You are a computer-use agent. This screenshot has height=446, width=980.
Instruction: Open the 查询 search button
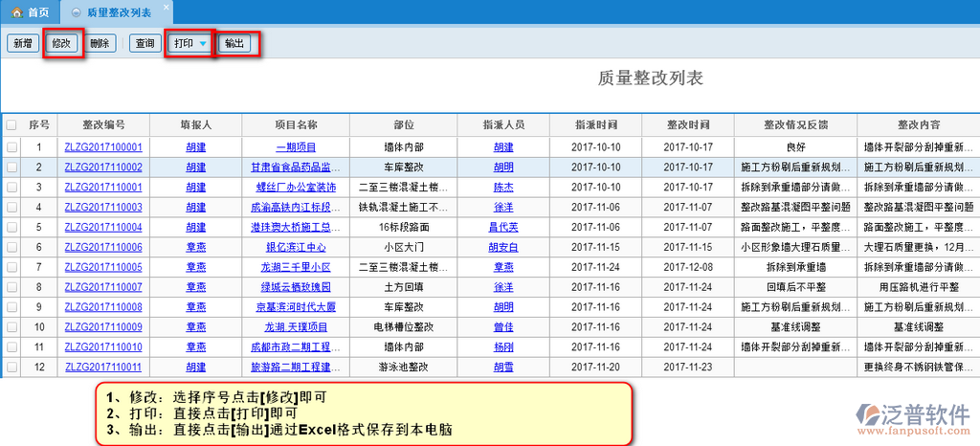[145, 44]
